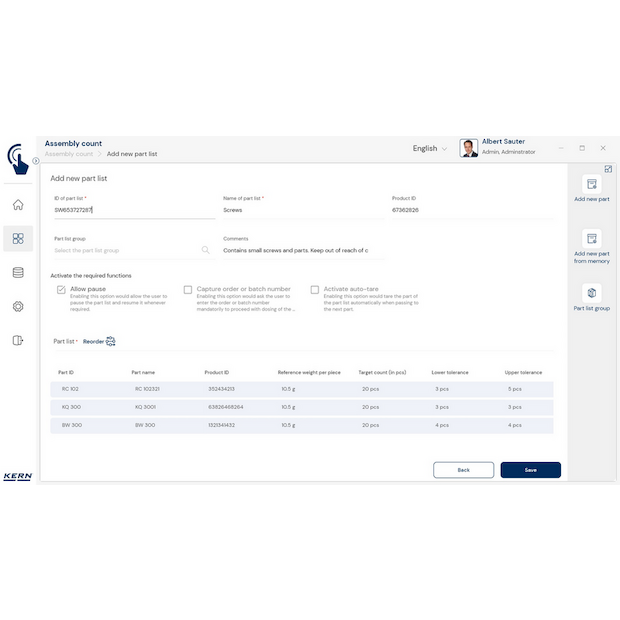Viewport: 620px width, 620px height.
Task: Enable Capture order or batch number
Action: click(188, 290)
